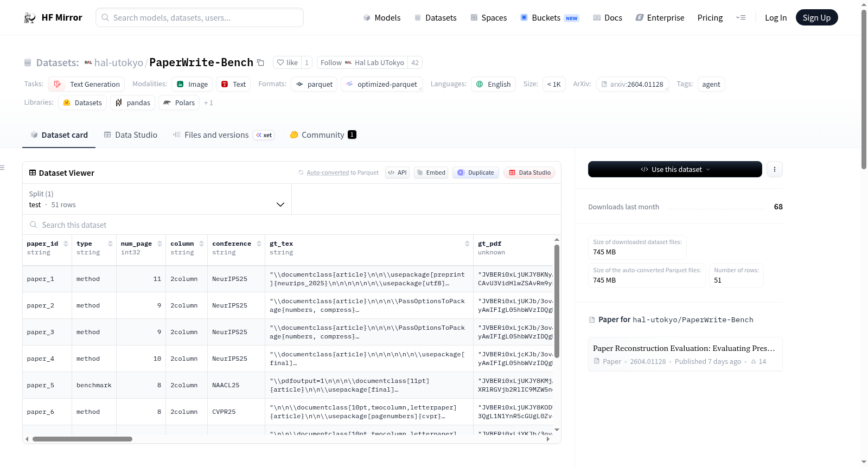
Task: Open Spaces in the top navigation
Action: [x=488, y=18]
